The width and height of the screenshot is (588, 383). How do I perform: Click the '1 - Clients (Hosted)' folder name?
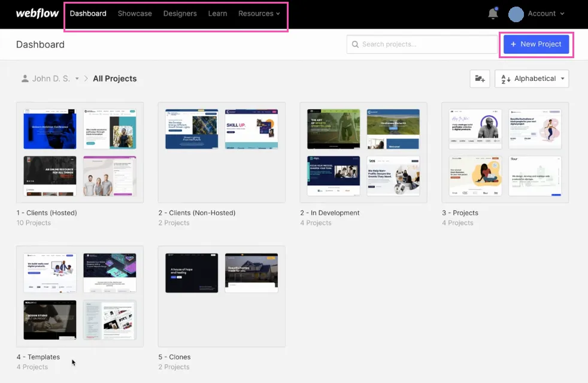click(47, 213)
